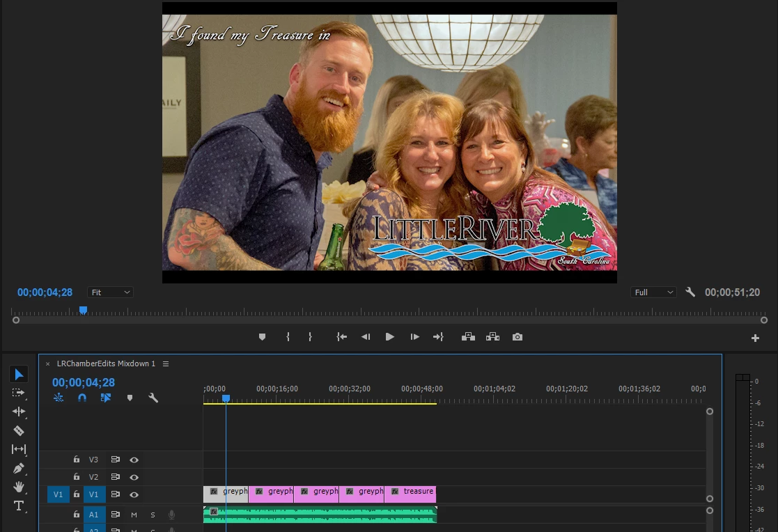Image resolution: width=778 pixels, height=532 pixels.
Task: Click the Mark In button
Action: point(288,337)
